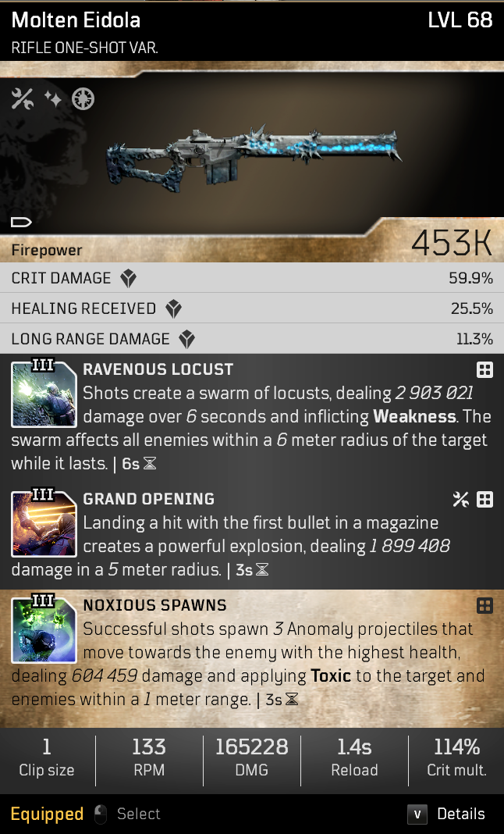The width and height of the screenshot is (504, 834).
Task: Click the crossed tools crafting icon above the weapon
Action: [23, 99]
